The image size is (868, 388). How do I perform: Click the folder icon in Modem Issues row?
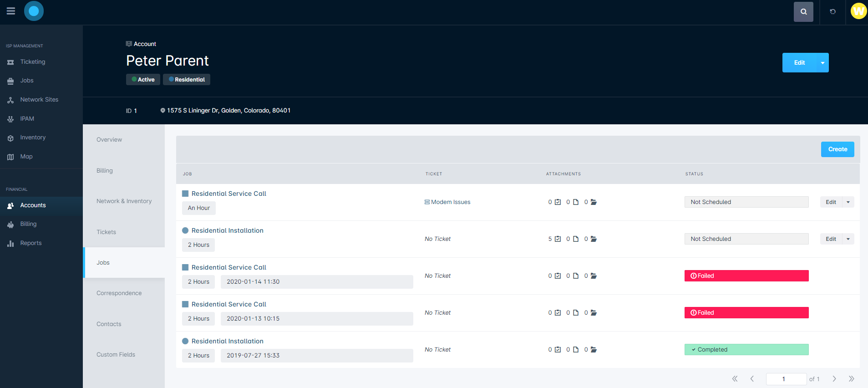[x=594, y=202]
